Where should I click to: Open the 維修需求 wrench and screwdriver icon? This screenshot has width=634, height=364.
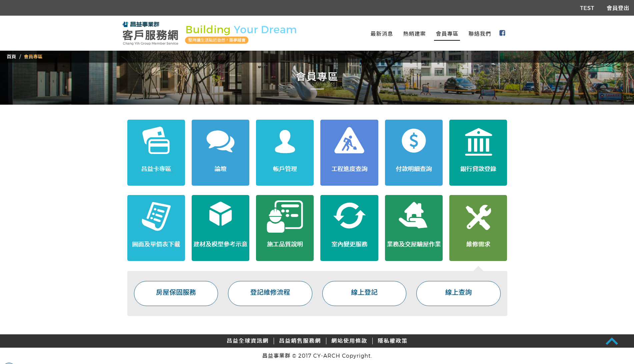pyautogui.click(x=478, y=217)
